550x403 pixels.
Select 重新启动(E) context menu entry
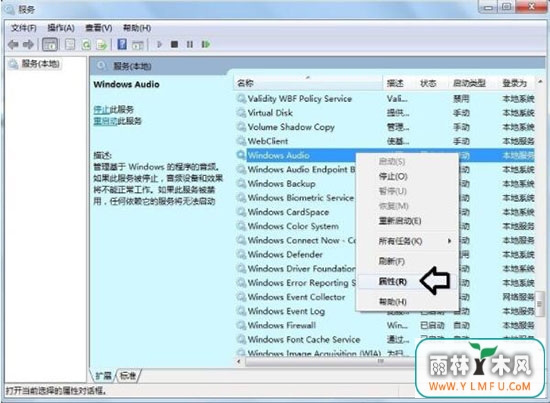(400, 221)
